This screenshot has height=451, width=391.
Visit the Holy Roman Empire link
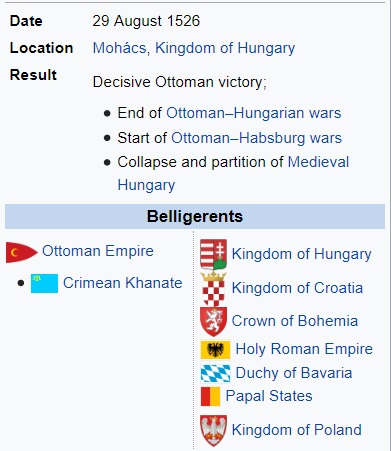pyautogui.click(x=304, y=349)
